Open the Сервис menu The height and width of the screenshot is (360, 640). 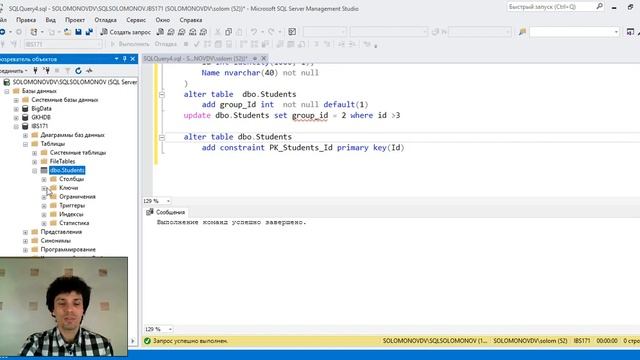pyautogui.click(x=136, y=20)
